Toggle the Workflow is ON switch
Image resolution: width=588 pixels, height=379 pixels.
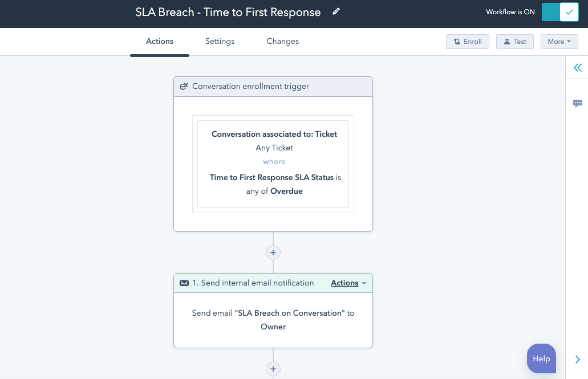[x=560, y=12]
